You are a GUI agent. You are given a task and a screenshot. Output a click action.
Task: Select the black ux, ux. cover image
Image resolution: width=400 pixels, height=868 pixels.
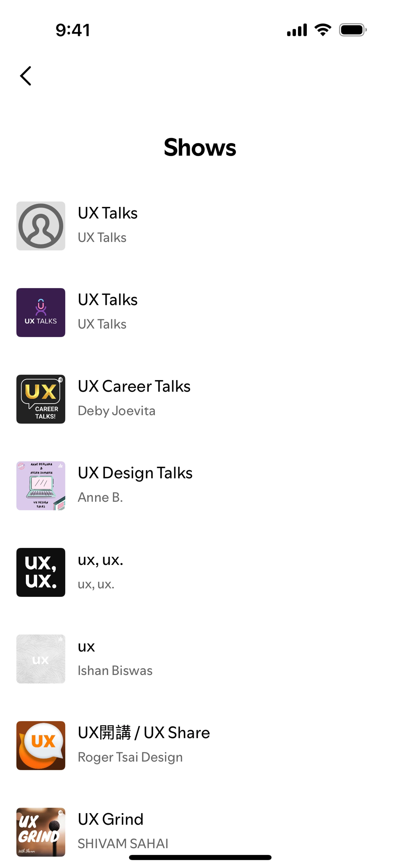click(41, 572)
